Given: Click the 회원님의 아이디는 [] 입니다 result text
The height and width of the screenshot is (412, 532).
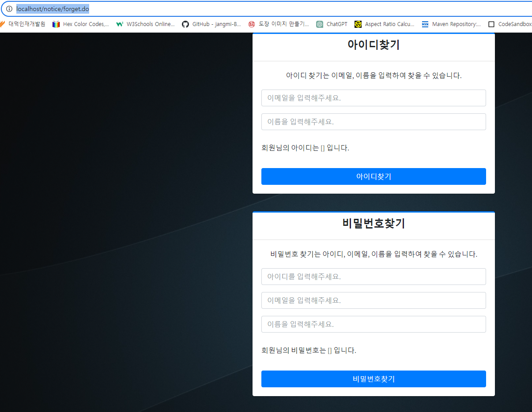Looking at the screenshot, I should tap(305, 148).
